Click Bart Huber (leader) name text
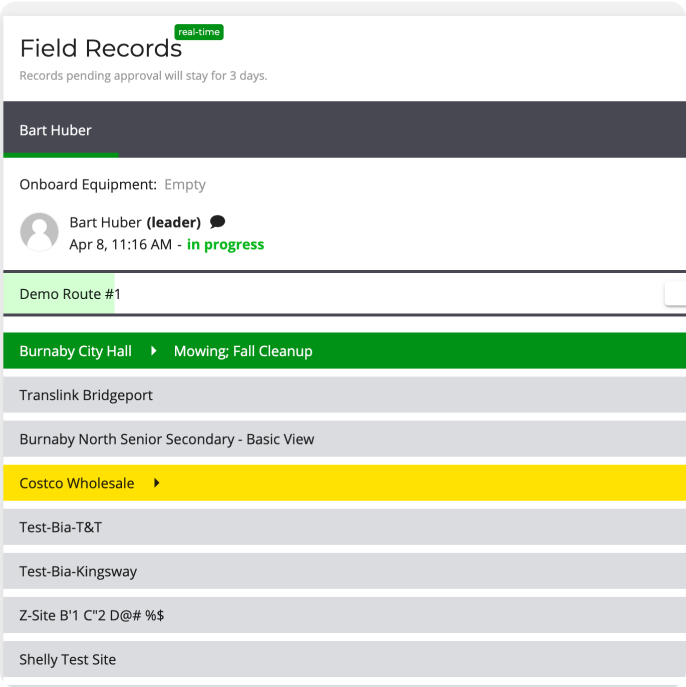Screen dimensions: 686x687 point(135,222)
